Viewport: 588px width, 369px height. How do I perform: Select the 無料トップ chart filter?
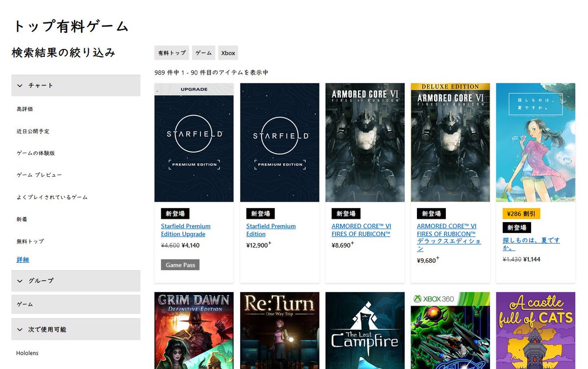pos(30,241)
